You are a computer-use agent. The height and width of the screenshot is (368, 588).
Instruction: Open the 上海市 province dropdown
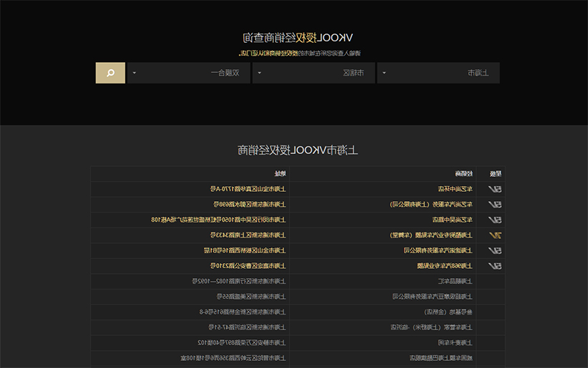438,73
